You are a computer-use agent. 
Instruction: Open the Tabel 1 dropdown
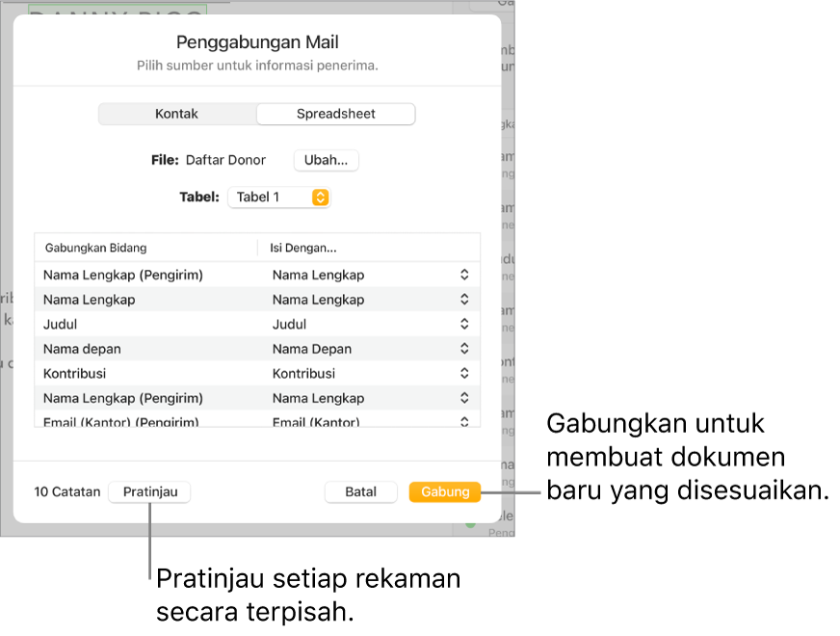(278, 198)
